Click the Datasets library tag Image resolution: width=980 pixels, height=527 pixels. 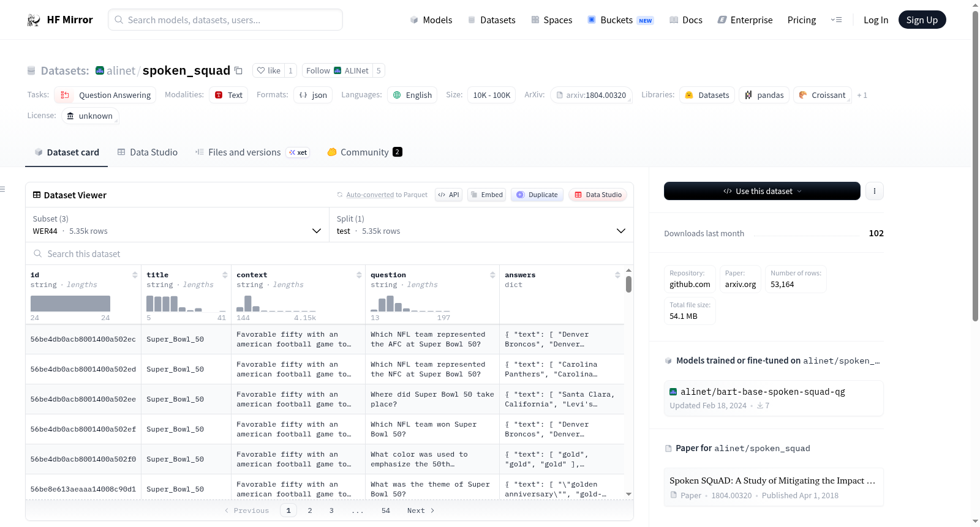pos(707,95)
